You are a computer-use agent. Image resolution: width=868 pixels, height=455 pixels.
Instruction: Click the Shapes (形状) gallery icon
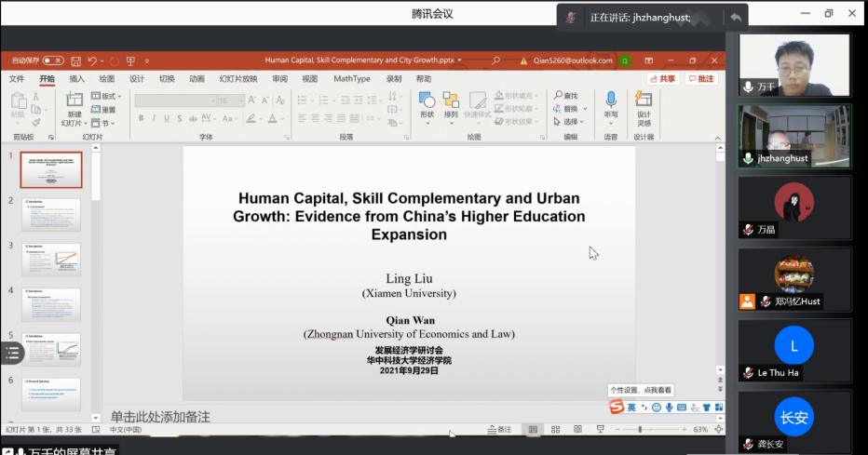pos(427,100)
